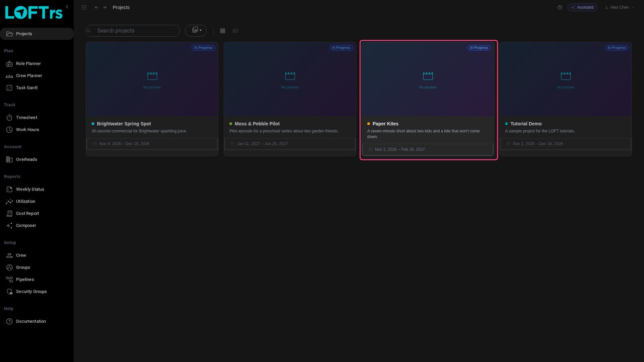Click the Brightwater Spring Spot preview thumbnail

click(x=152, y=79)
